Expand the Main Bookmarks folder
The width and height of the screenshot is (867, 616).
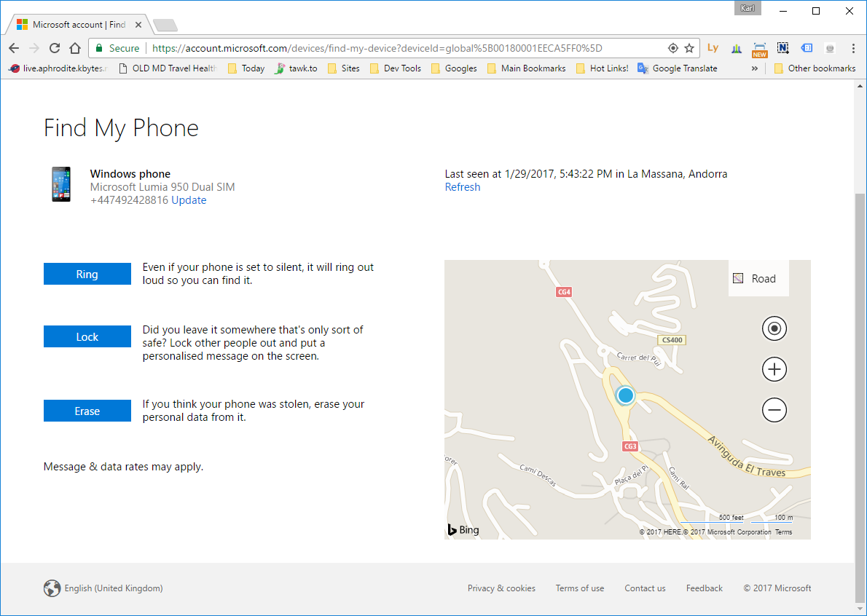526,68
